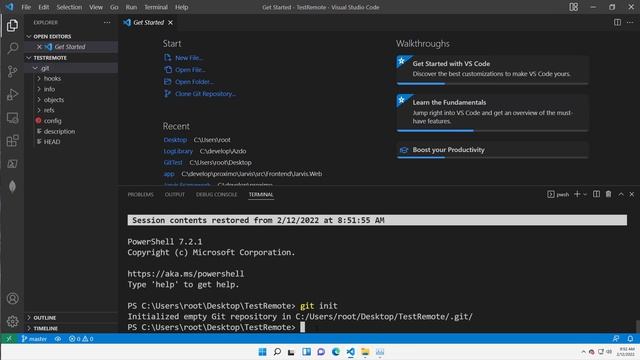Viewport: 640px width, 360px height.
Task: Open the Extensions view
Action: tap(12, 141)
